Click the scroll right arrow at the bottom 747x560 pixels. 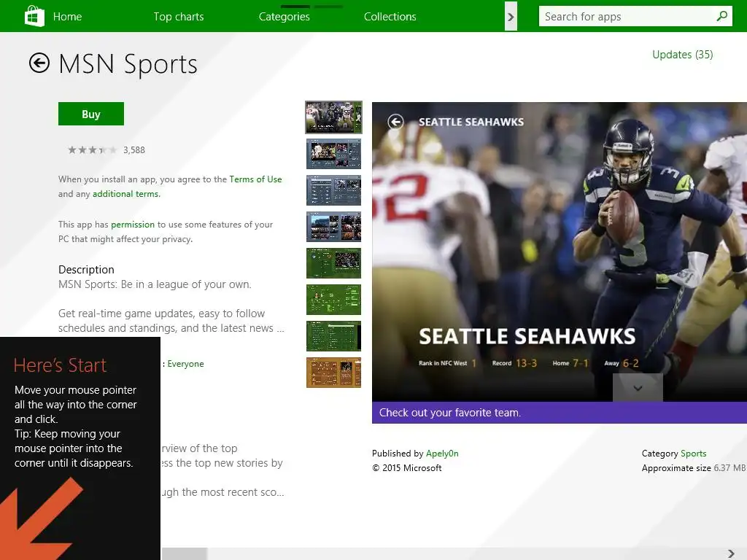[731, 553]
